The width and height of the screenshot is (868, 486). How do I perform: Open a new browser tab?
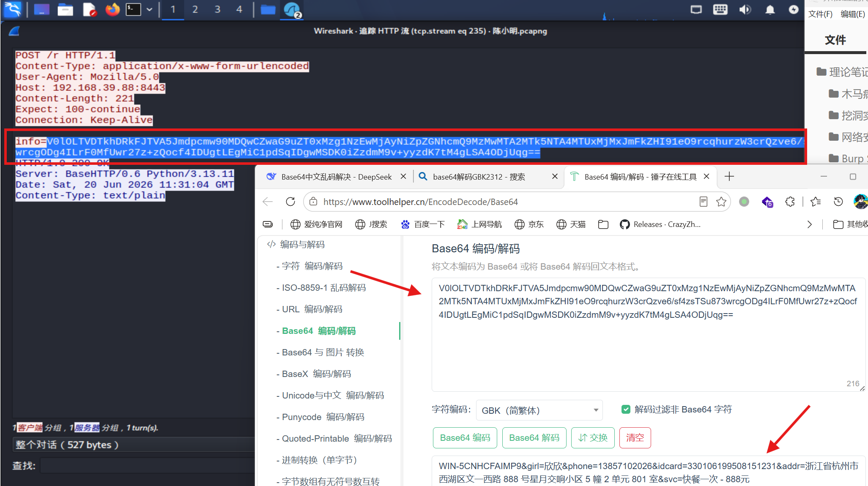point(729,176)
